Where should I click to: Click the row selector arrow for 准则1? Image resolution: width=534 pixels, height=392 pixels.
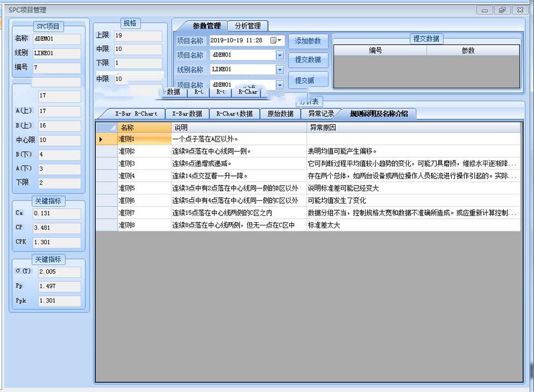(101, 139)
